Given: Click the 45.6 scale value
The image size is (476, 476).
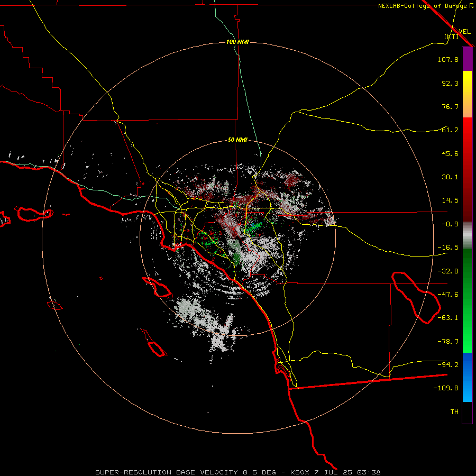Looking at the screenshot, I should pyautogui.click(x=450, y=153).
